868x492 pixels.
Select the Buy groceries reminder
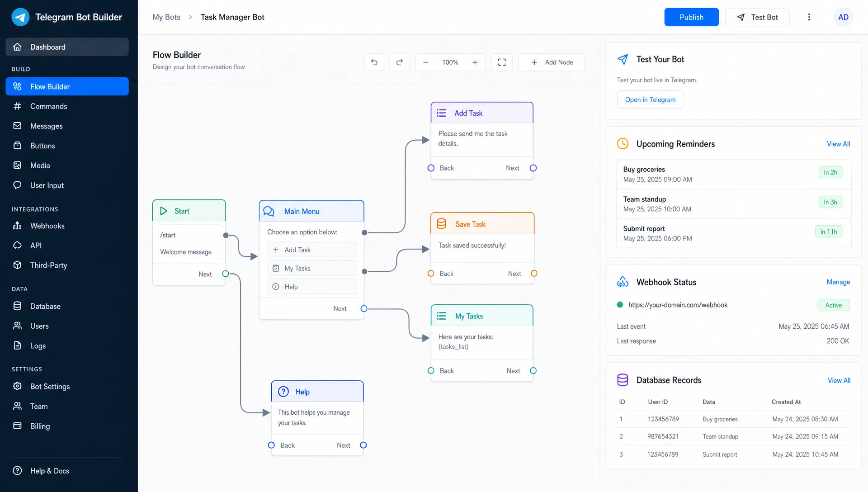734,174
